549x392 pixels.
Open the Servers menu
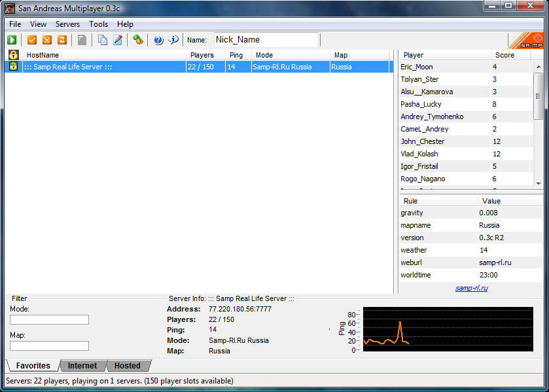tap(67, 24)
